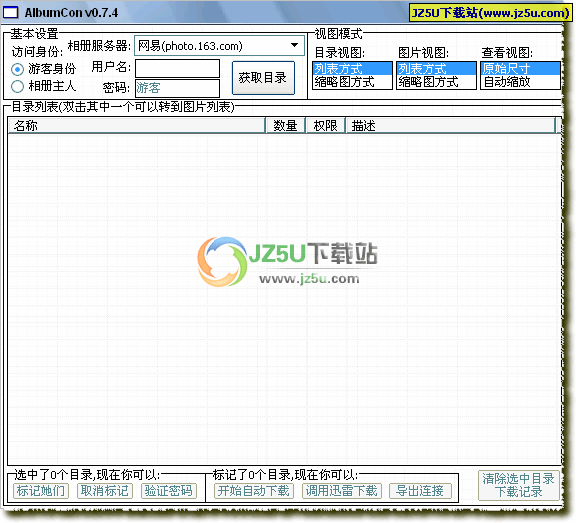Select the 游客身份 radio button
Viewport: 576px width, 523px height.
[x=17, y=69]
